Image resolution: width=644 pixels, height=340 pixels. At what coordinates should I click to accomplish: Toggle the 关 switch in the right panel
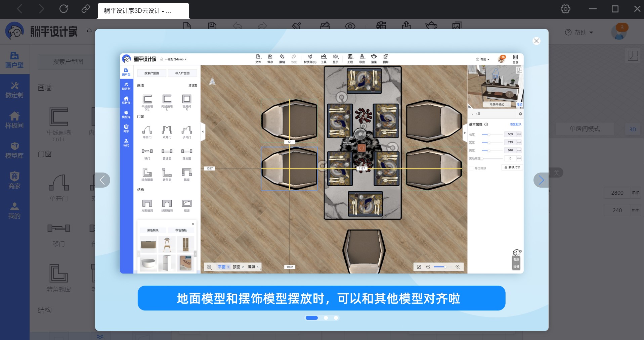click(556, 173)
